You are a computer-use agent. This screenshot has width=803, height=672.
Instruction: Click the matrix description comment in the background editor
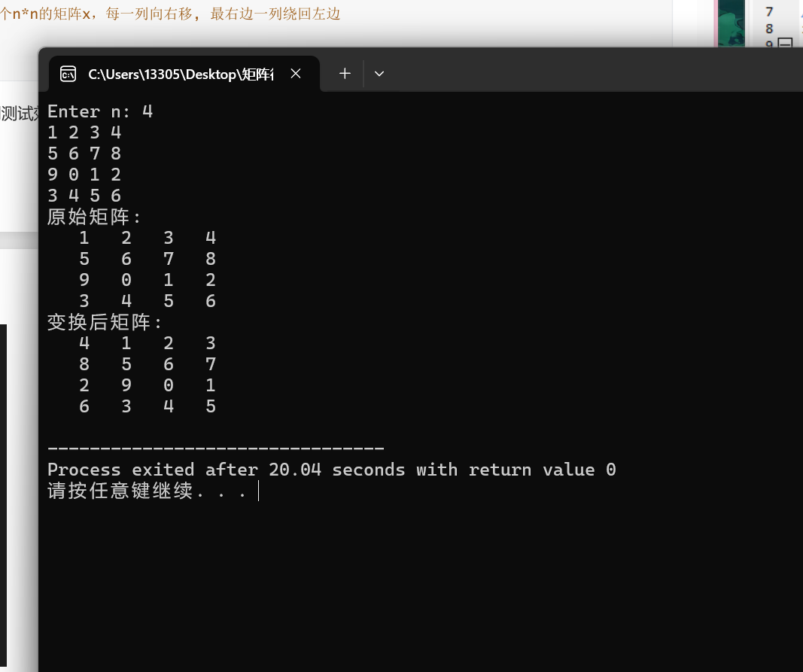170,14
